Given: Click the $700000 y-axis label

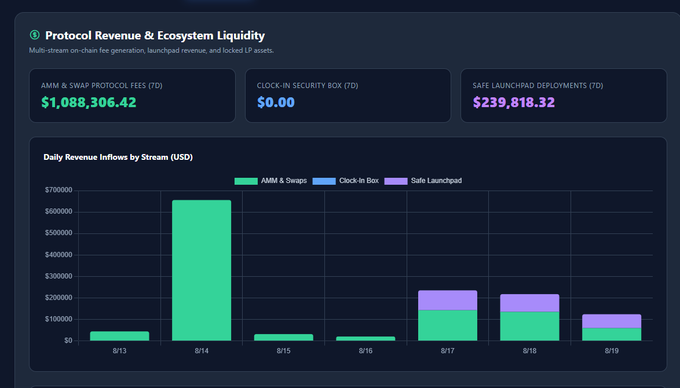Looking at the screenshot, I should [59, 190].
